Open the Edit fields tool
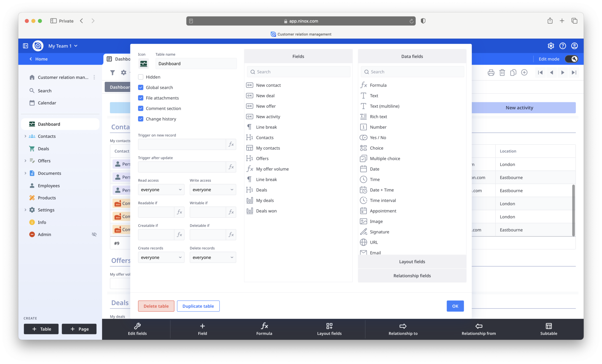Viewport: 602px width, 364px height. 137,329
